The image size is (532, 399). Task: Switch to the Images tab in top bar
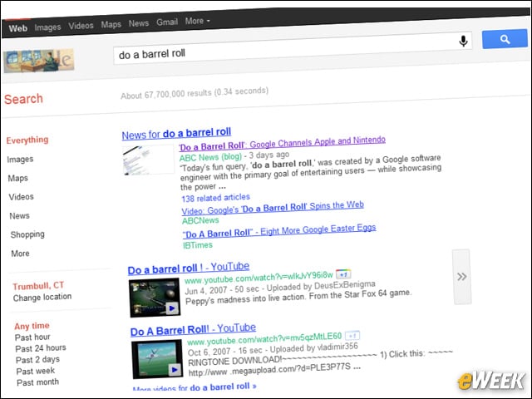(47, 27)
